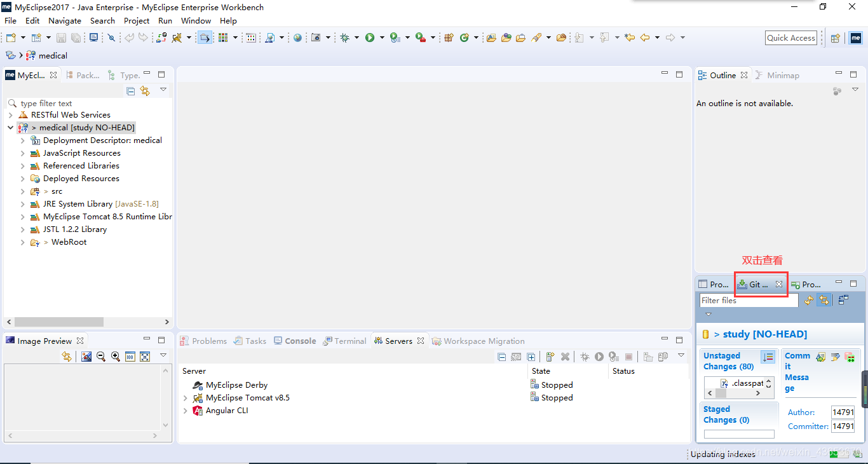Click the Skip All Breakpoints icon
This screenshot has height=464, width=868.
click(111, 38)
